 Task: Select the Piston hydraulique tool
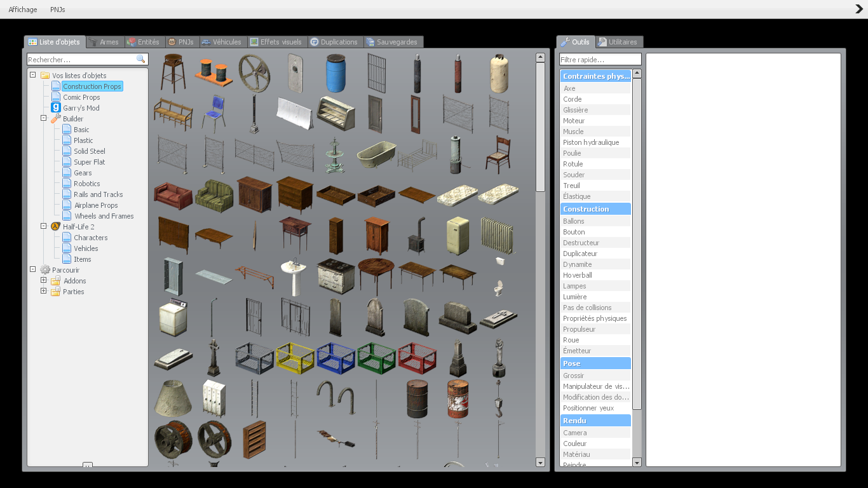pos(595,142)
